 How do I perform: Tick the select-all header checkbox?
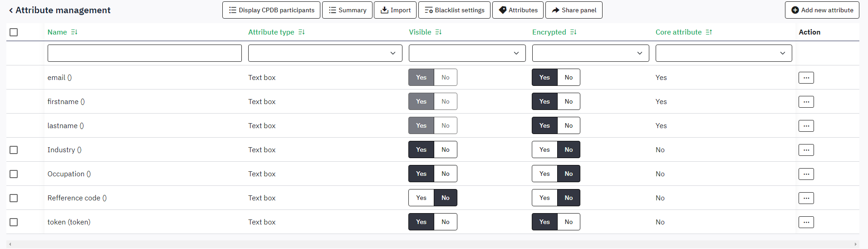[x=14, y=32]
